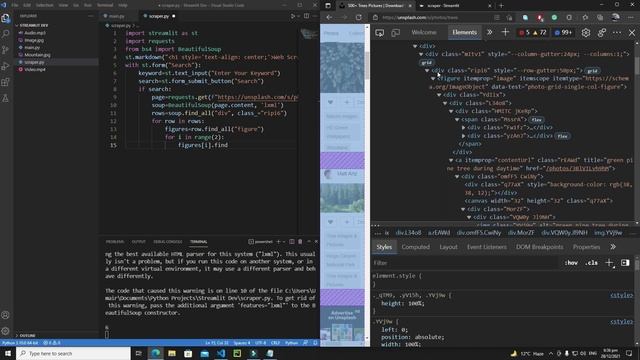This screenshot has height=360, width=640.
Task: Open Video.mp4 in the Explorer
Action: tap(35, 70)
